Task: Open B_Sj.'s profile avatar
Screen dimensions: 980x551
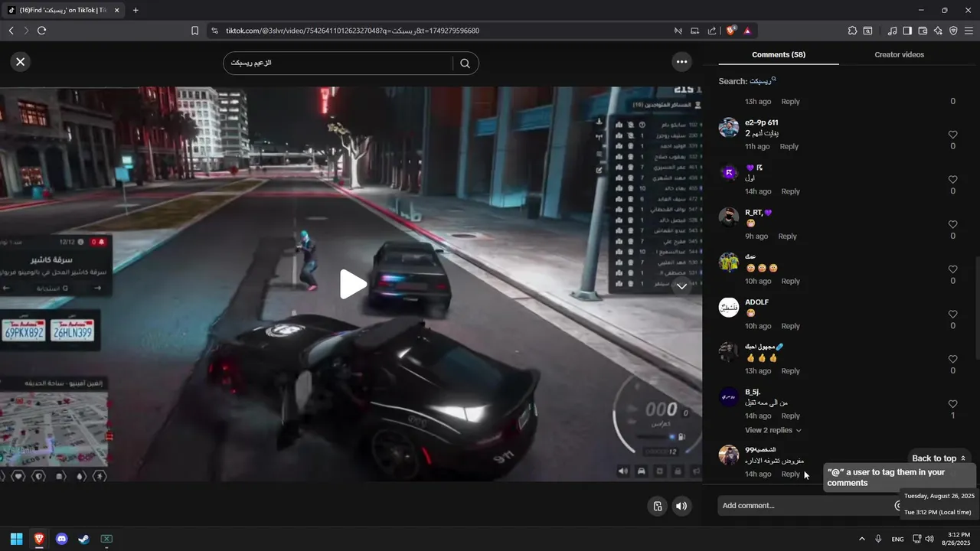Action: [728, 397]
